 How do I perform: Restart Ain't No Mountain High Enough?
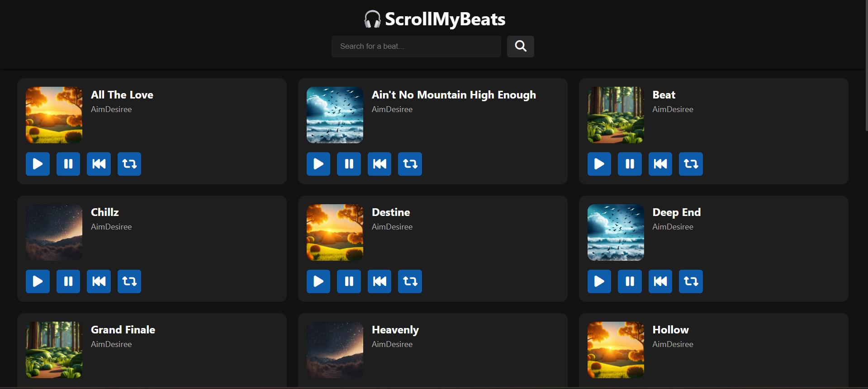379,164
